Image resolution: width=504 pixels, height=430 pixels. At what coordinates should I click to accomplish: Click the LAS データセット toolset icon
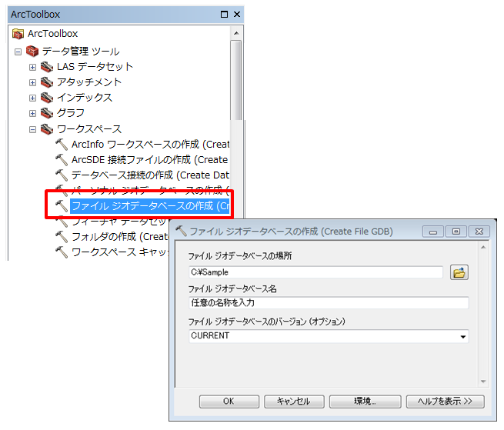click(x=47, y=67)
